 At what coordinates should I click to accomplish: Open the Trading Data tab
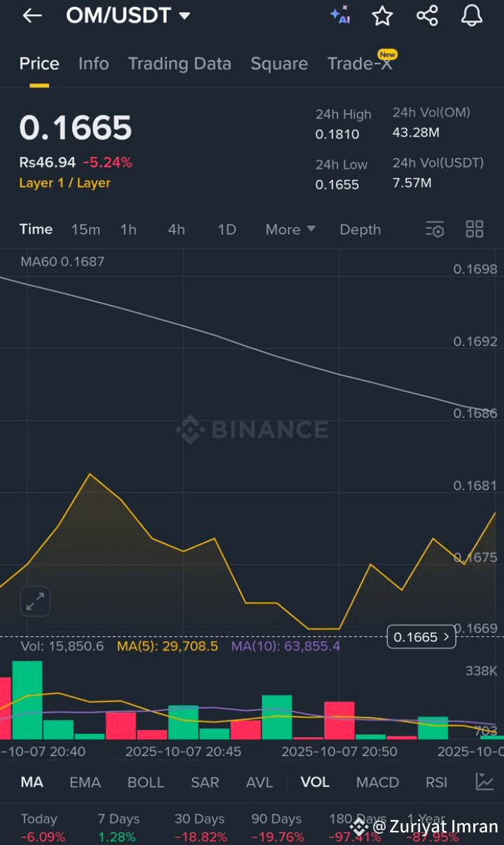click(x=179, y=64)
